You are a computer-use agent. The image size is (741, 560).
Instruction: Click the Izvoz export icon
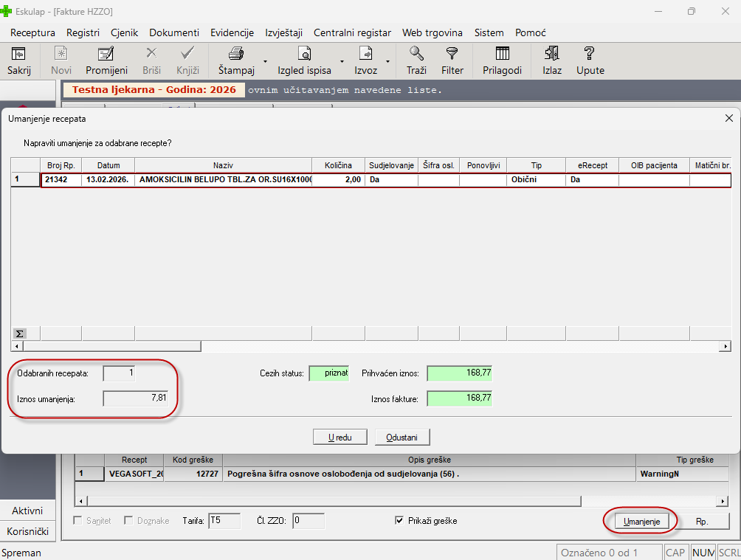[365, 54]
